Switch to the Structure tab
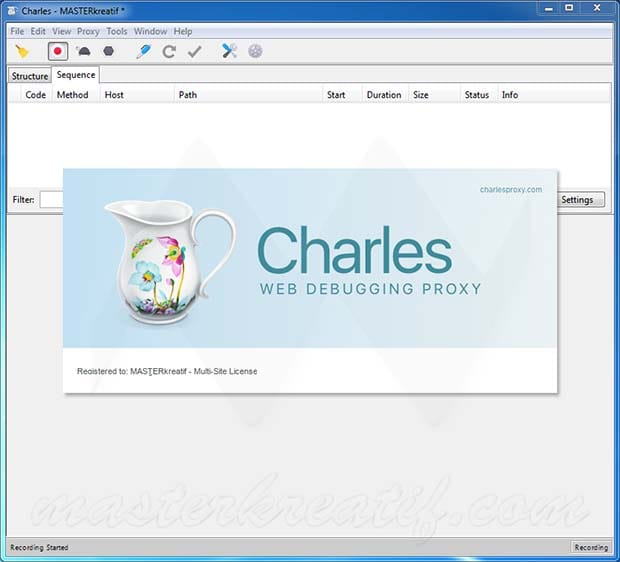The height and width of the screenshot is (562, 620). point(30,76)
